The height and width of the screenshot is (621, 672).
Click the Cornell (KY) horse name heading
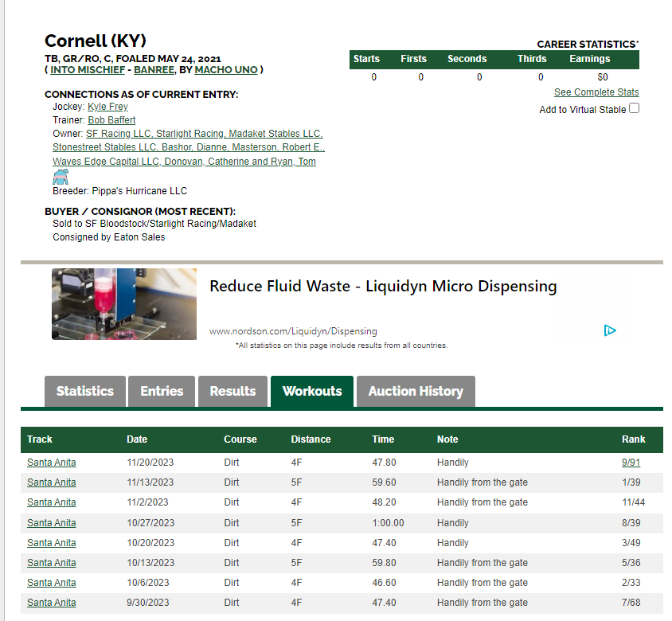coord(95,41)
